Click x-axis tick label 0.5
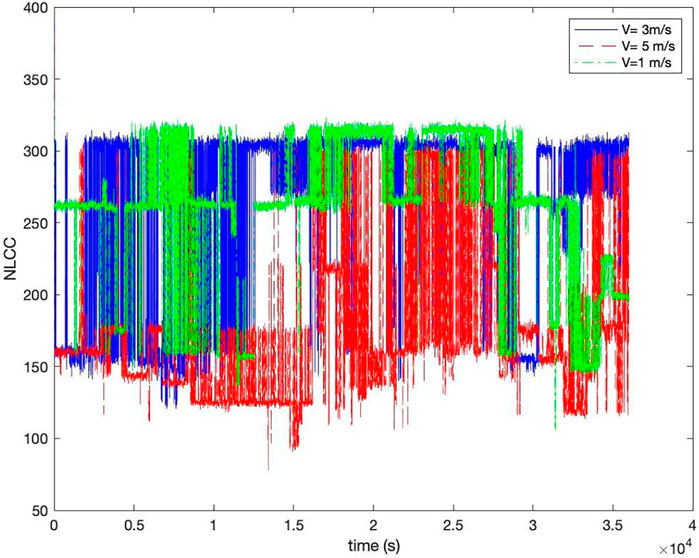 pyautogui.click(x=134, y=525)
